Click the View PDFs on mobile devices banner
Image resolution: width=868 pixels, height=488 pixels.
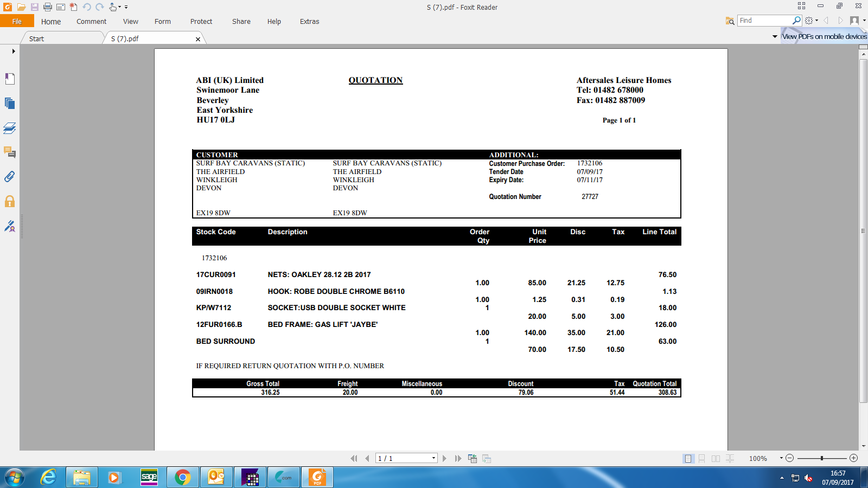(x=824, y=37)
